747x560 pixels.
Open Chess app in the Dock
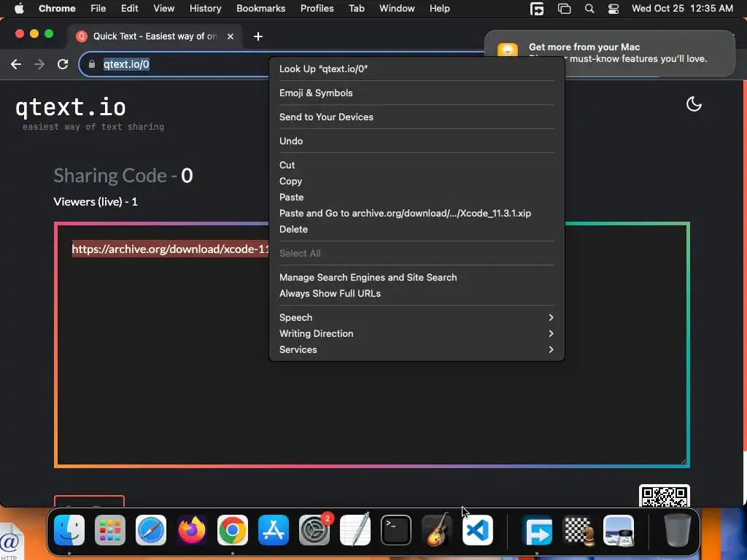tap(578, 530)
